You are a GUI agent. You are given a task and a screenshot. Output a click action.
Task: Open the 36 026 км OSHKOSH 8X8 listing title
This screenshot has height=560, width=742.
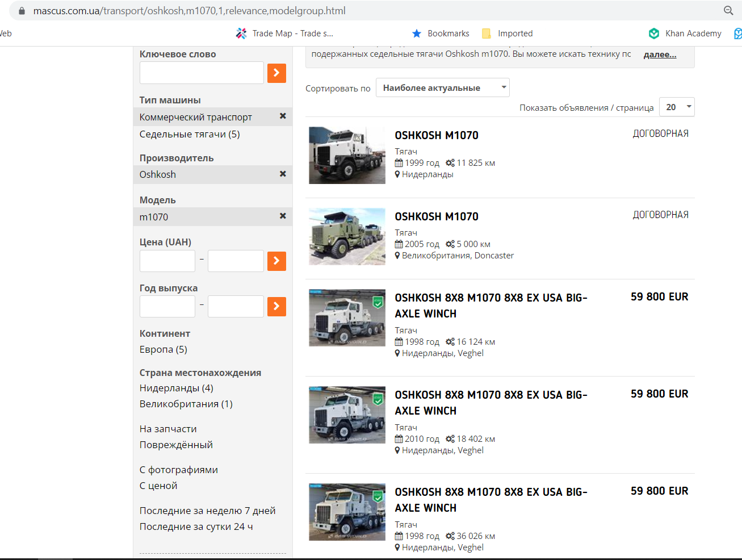[x=491, y=500]
